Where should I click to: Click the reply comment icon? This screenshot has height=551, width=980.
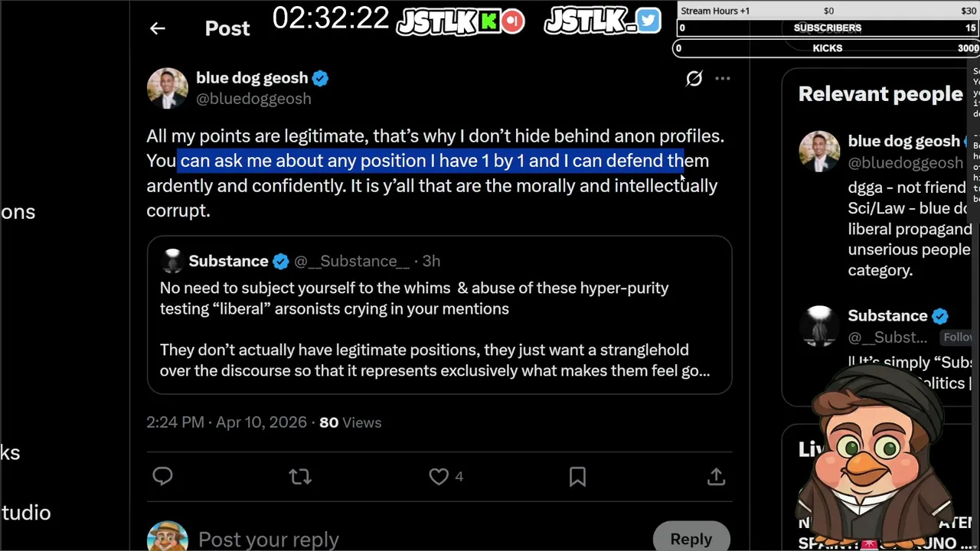click(162, 477)
